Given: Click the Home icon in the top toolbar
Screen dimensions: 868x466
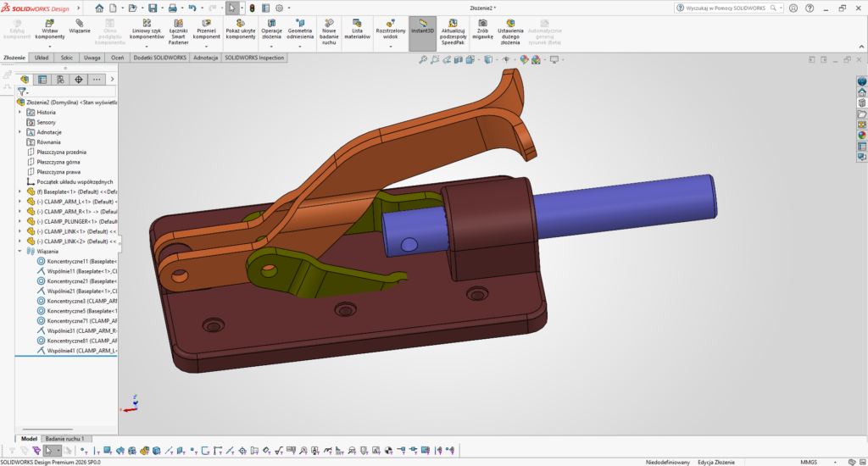Looking at the screenshot, I should pos(99,8).
